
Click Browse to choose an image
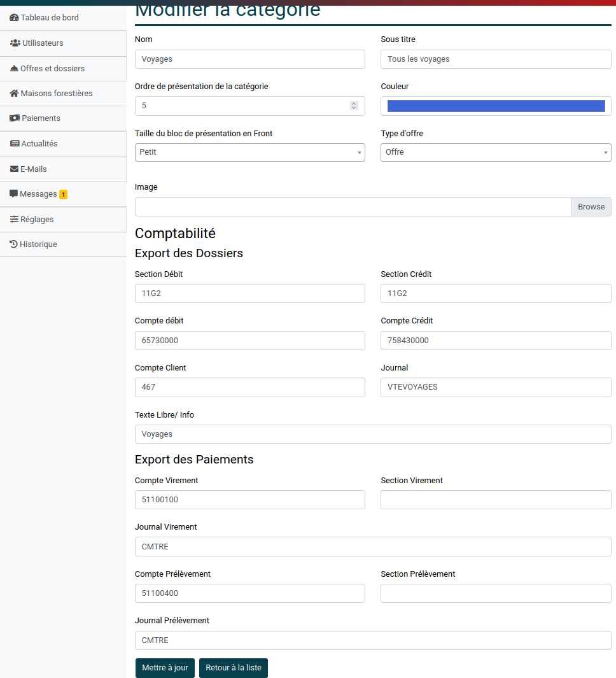pyautogui.click(x=591, y=206)
